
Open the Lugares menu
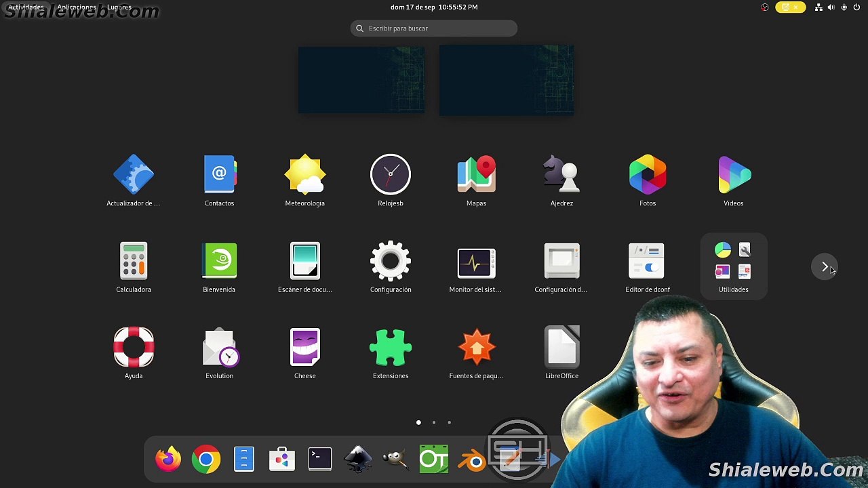click(x=119, y=7)
